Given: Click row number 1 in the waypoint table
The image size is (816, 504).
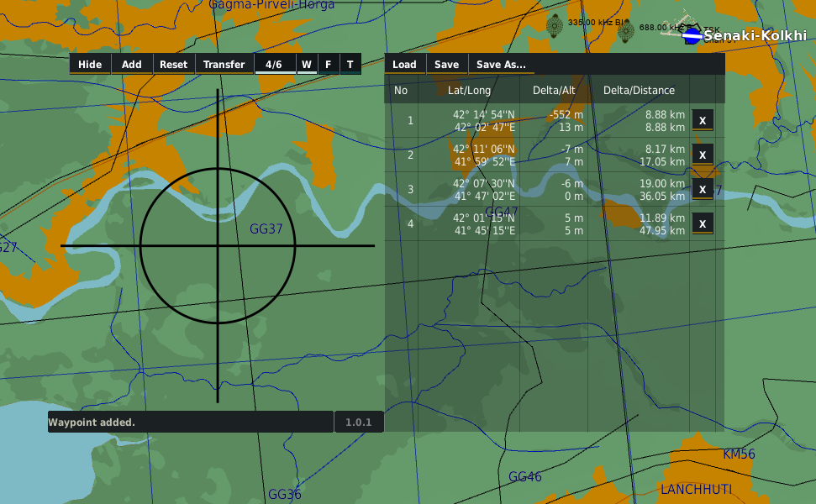Looking at the screenshot, I should coord(411,121).
